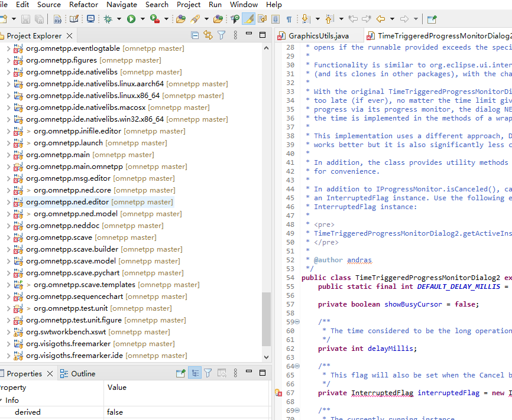Click Pin to Selection icon in Properties
This screenshot has width=512, height=420.
point(180,373)
